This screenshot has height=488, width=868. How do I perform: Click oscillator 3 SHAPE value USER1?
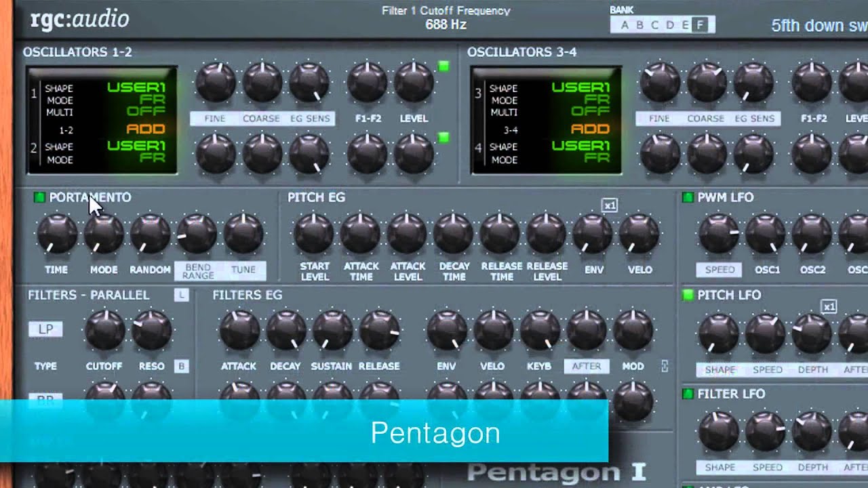[x=580, y=87]
